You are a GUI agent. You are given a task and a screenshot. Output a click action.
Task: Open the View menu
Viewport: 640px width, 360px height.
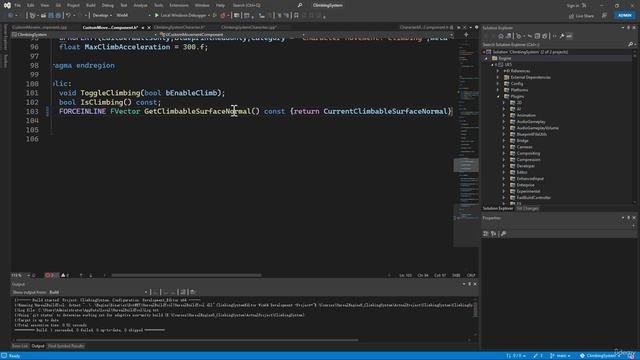(x=44, y=5)
